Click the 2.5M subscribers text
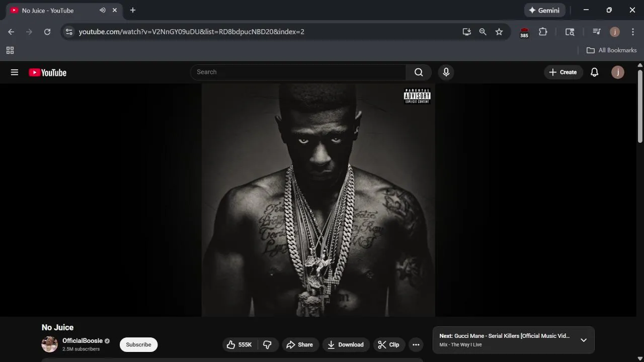The image size is (644, 362). point(81,349)
